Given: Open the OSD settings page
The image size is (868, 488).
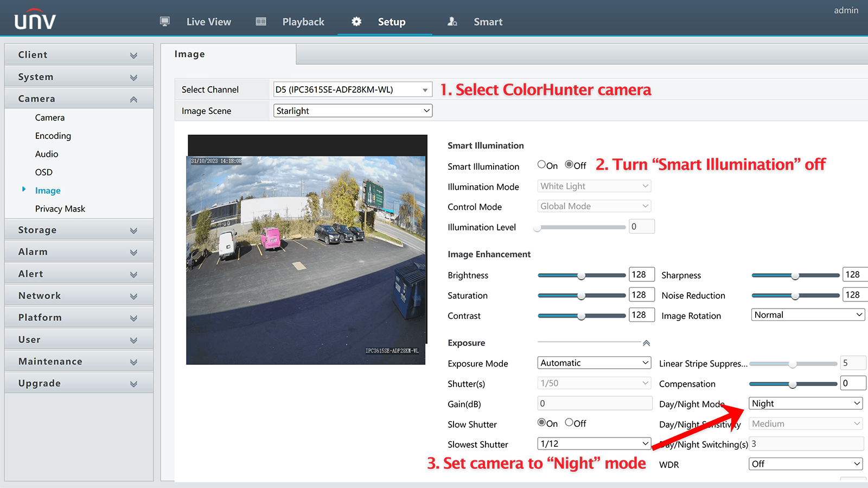Looking at the screenshot, I should [44, 172].
